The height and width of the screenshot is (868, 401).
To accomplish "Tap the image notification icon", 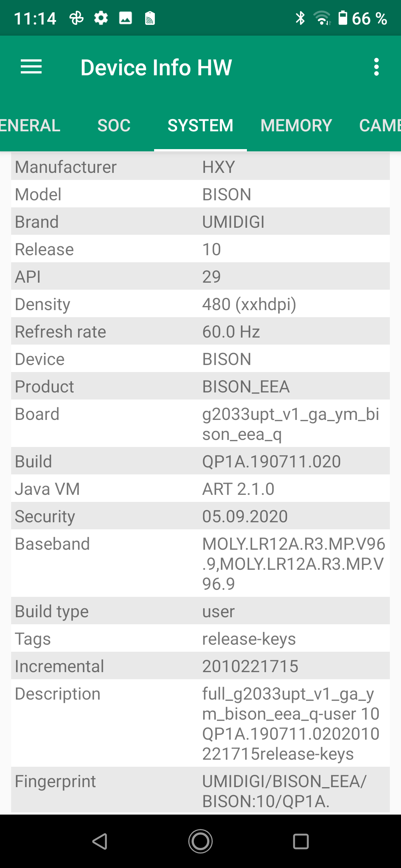I will [125, 18].
